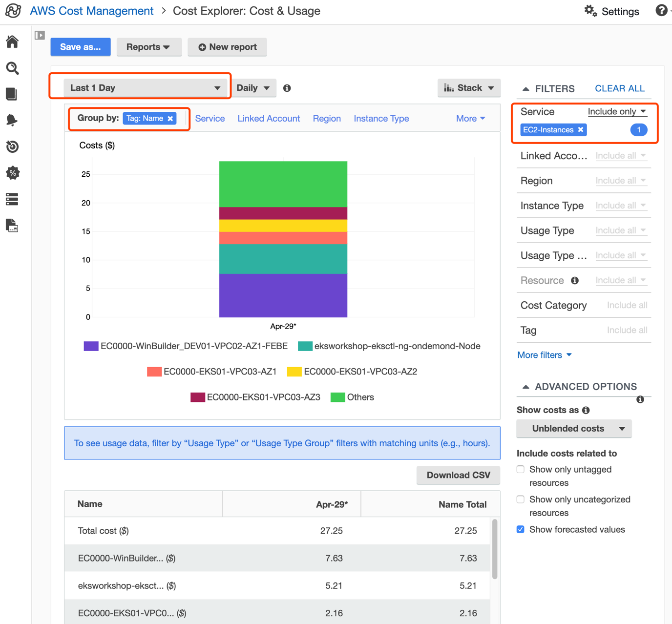This screenshot has width=672, height=624.
Task: Open Region Include all filter dropdown
Action: tap(621, 181)
